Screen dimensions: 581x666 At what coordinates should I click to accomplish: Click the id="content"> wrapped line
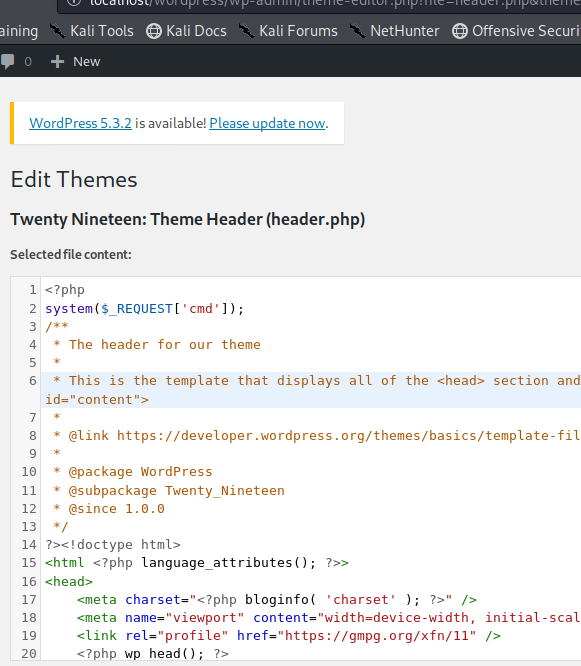point(97,400)
